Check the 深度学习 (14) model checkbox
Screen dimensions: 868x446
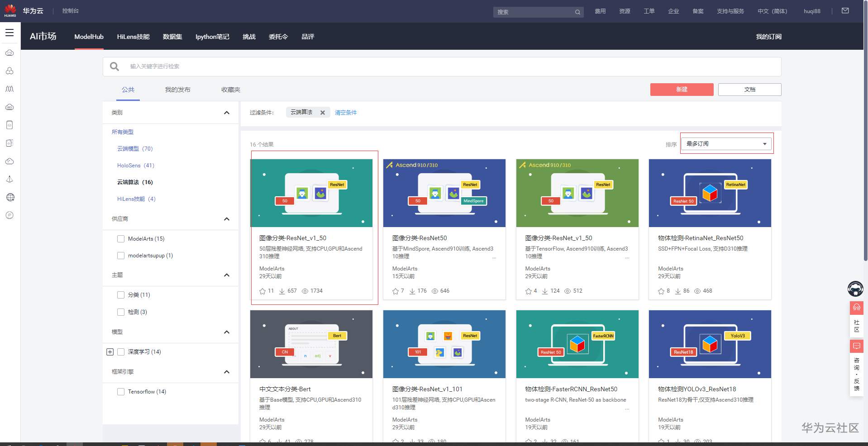click(x=121, y=352)
